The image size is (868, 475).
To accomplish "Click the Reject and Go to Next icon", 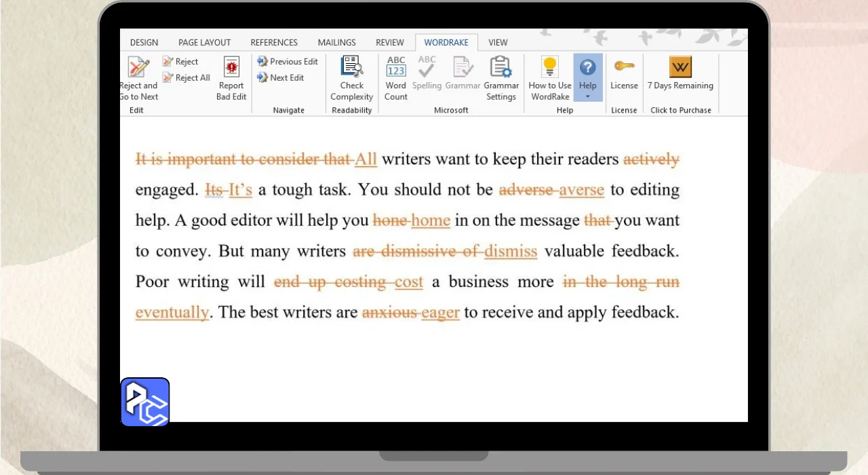I will click(x=138, y=68).
